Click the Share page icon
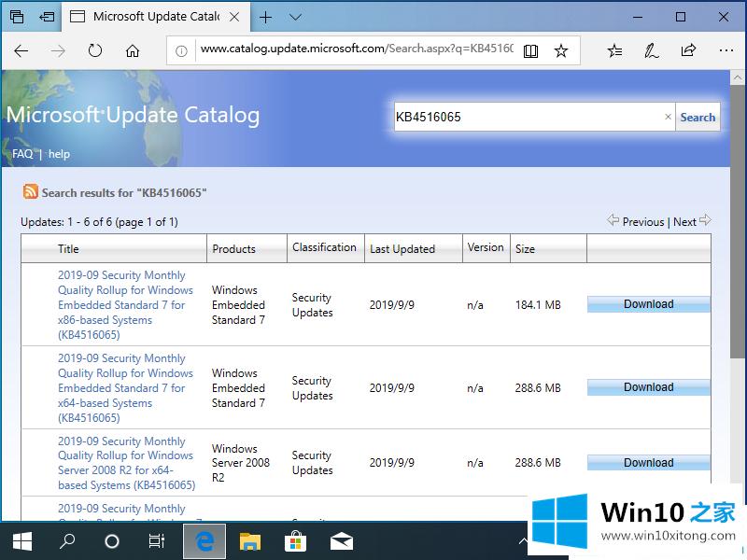This screenshot has width=747, height=560. coord(688,50)
